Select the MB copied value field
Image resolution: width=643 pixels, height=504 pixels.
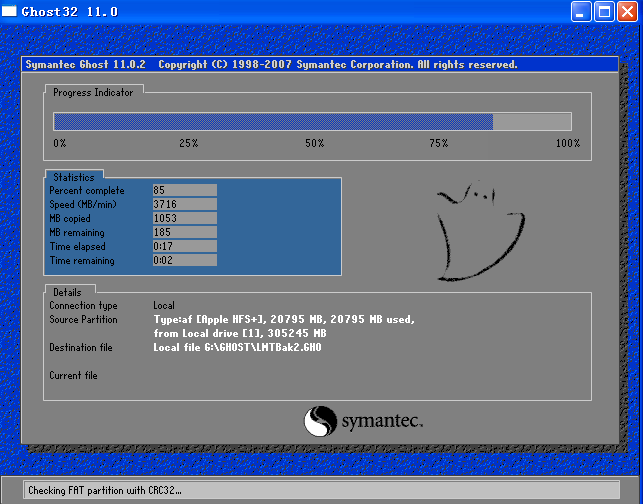[x=184, y=218]
